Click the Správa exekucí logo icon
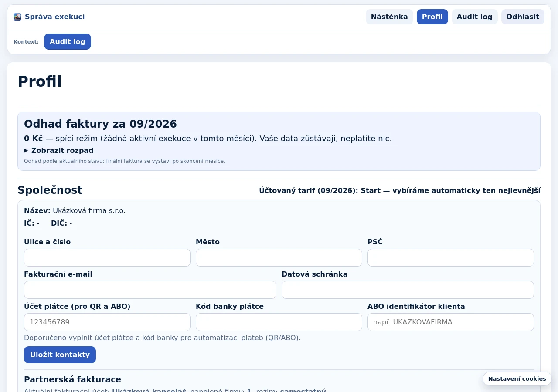558x392 pixels. click(x=17, y=17)
